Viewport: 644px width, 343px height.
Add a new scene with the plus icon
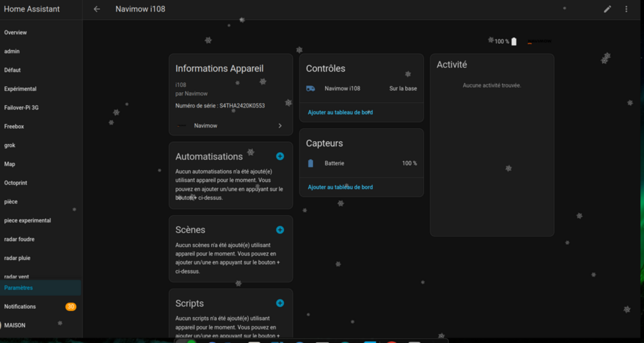tap(279, 230)
